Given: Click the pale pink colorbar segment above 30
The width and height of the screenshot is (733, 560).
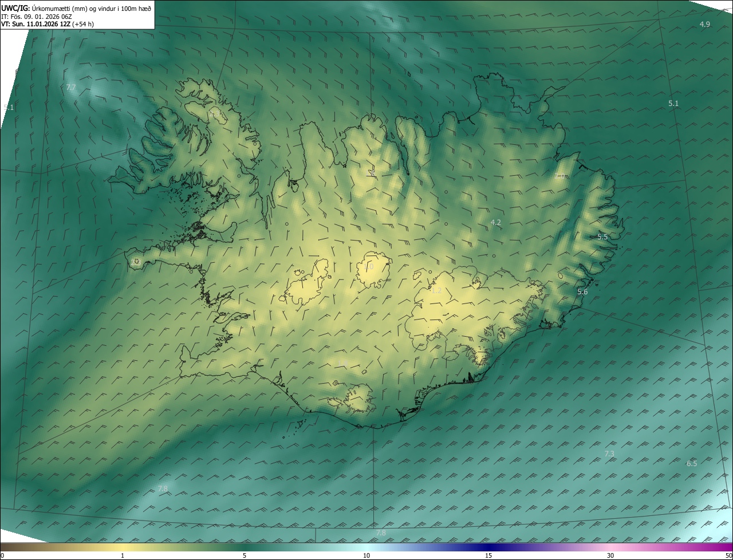Looking at the screenshot, I should coord(610,547).
